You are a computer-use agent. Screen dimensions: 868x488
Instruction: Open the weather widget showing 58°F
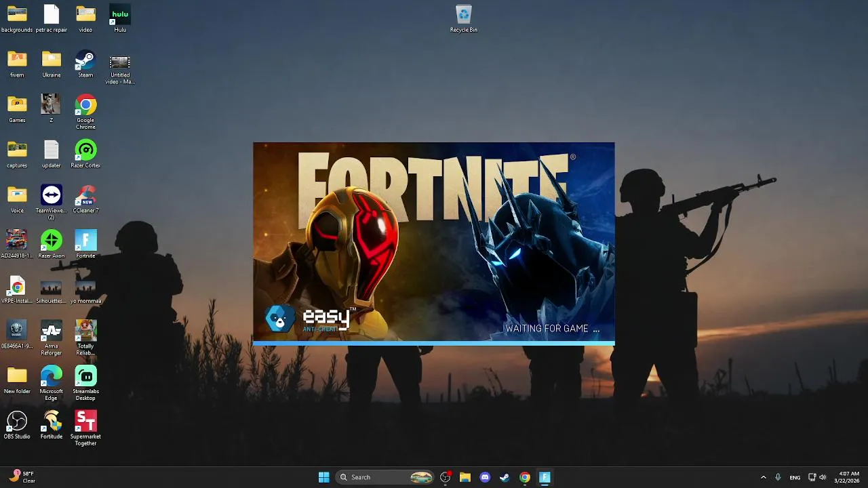click(22, 477)
